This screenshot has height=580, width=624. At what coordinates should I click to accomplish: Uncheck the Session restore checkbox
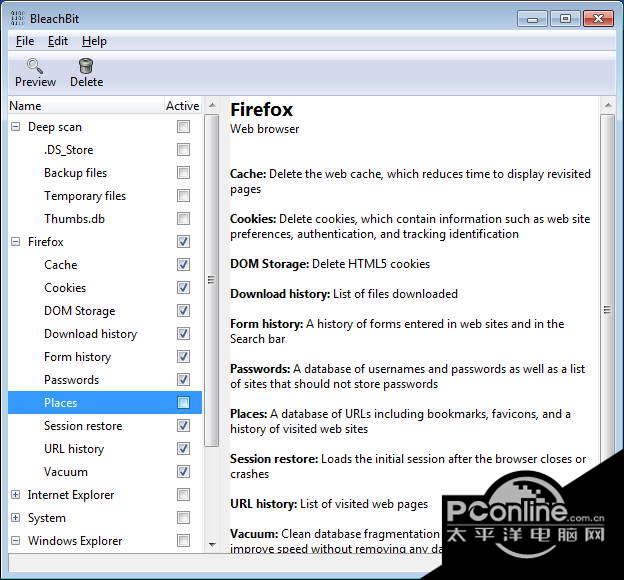(x=183, y=426)
